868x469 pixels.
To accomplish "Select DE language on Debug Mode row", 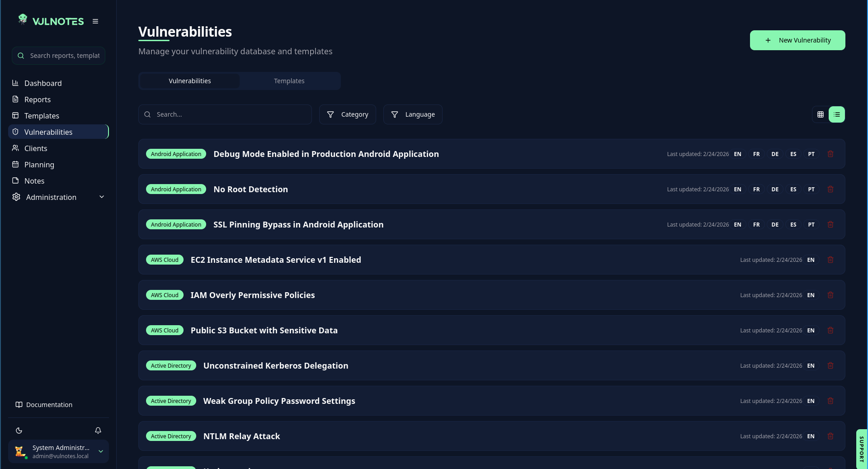I will tap(775, 154).
